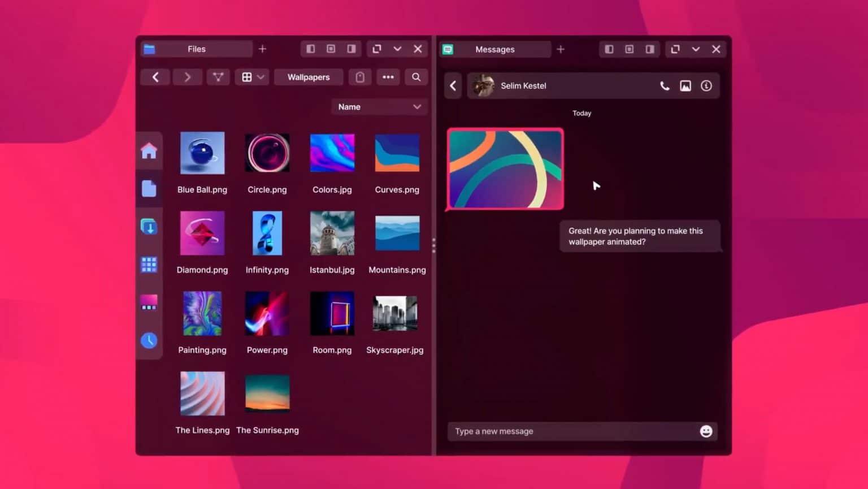Open the Home location in Files sidebar
The width and height of the screenshot is (868, 489).
point(149,151)
